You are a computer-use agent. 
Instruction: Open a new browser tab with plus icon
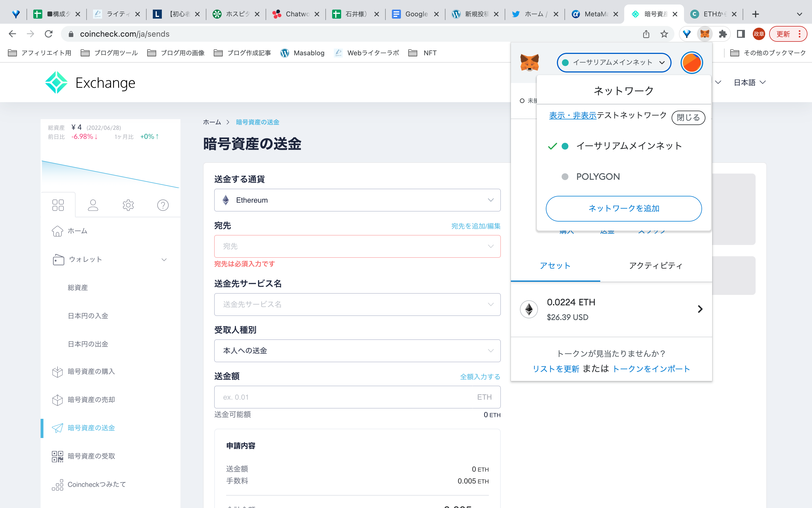[x=755, y=14]
